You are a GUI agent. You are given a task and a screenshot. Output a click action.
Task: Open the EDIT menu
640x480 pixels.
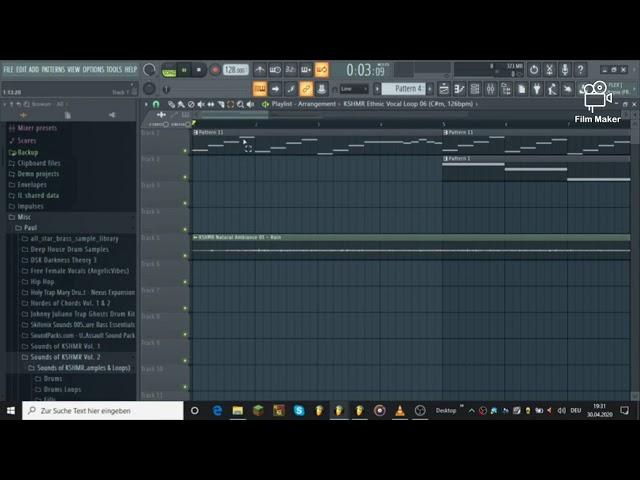(21, 69)
